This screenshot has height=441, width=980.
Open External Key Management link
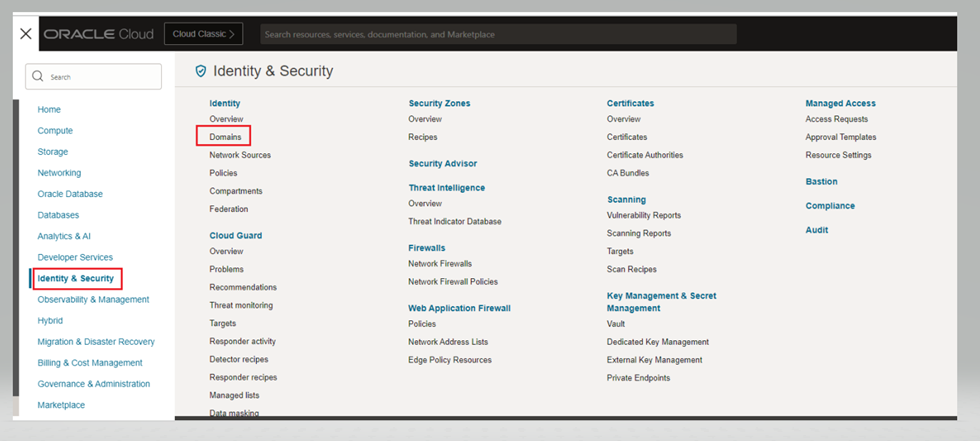(x=654, y=360)
